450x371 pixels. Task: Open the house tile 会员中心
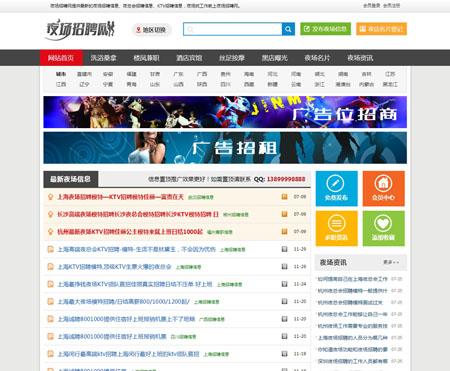click(384, 189)
